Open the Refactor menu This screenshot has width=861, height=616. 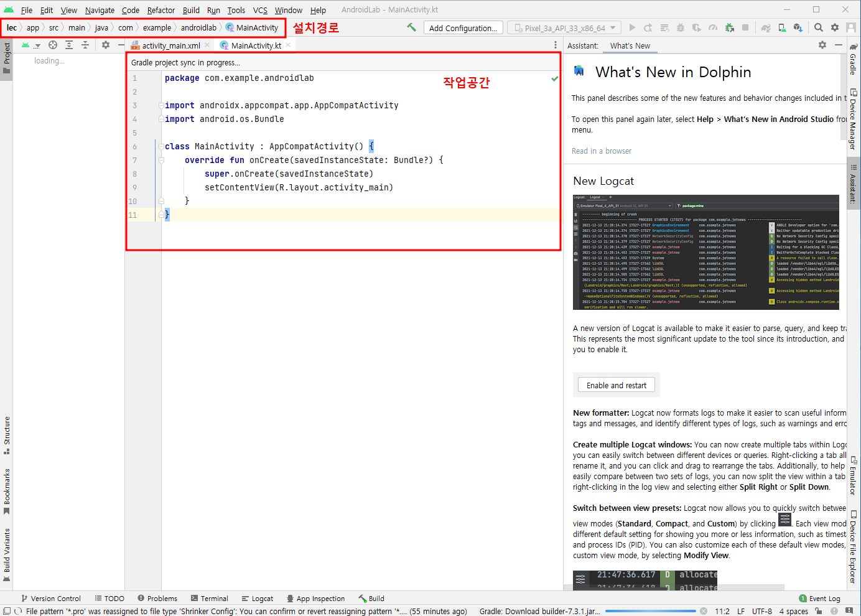pos(161,10)
